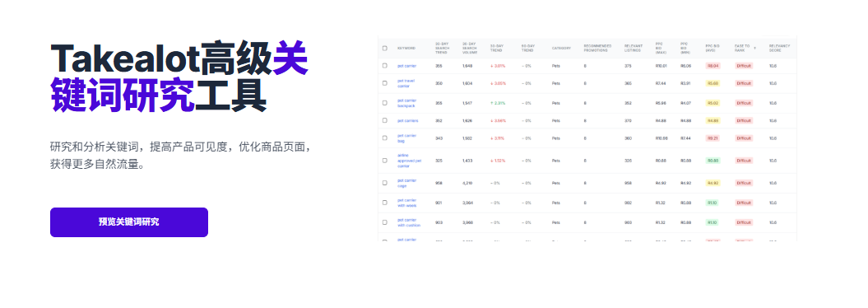The height and width of the screenshot is (308, 868).
Task: Click the sort arrow on Ease to Rank
Action: 754,49
